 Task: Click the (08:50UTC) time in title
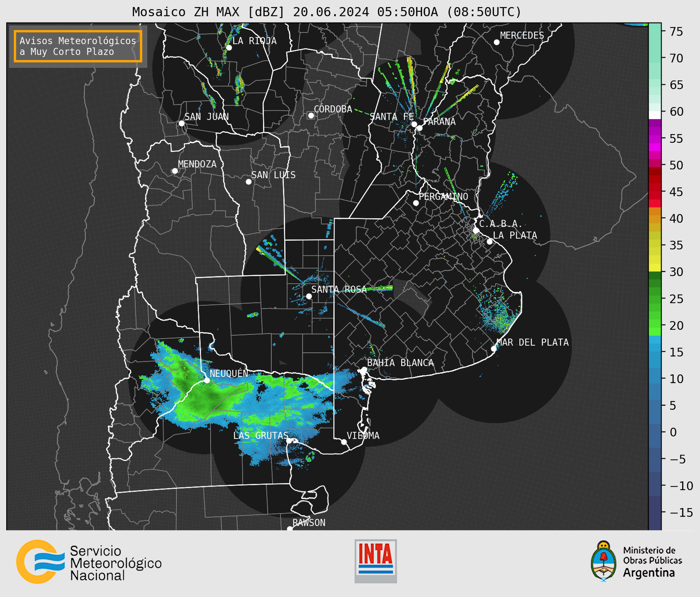[484, 12]
